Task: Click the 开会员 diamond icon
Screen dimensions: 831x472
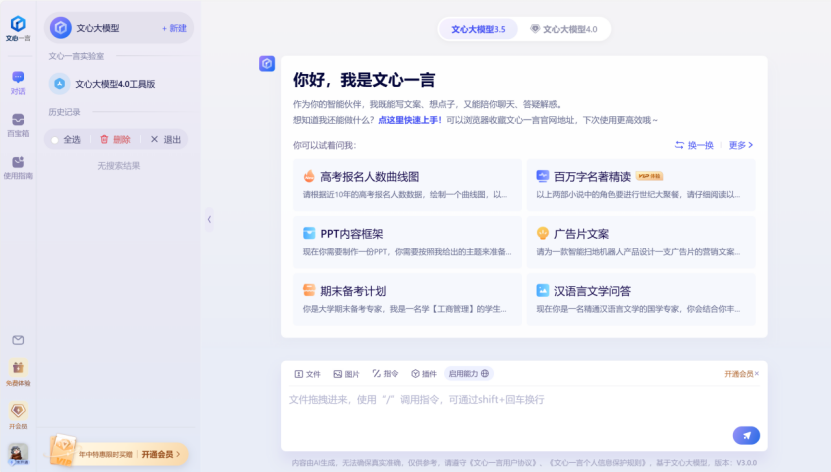Action: coord(18,415)
